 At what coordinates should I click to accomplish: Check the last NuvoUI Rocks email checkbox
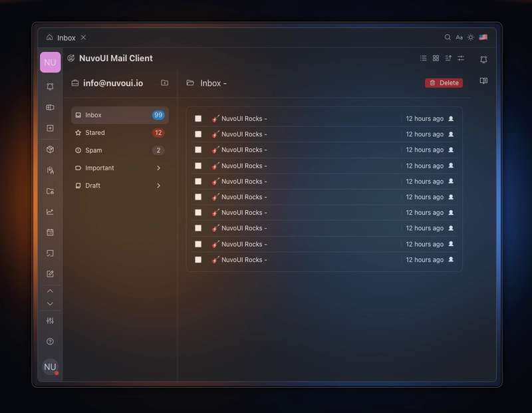pos(198,259)
